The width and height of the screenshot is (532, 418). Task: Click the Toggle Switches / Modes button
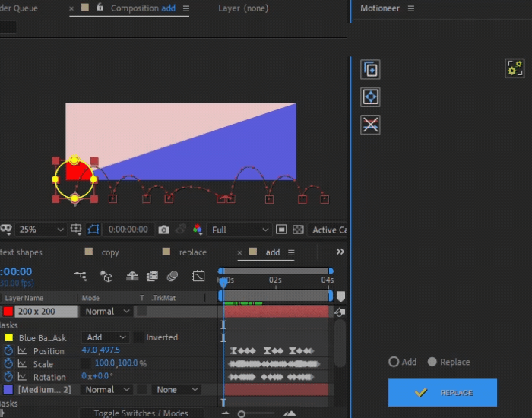[141, 413]
